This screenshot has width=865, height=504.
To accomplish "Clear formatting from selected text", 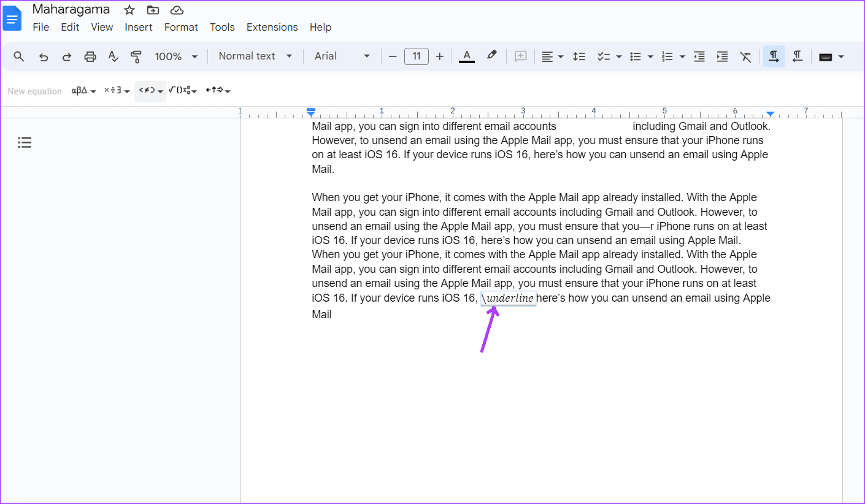I will click(x=745, y=56).
